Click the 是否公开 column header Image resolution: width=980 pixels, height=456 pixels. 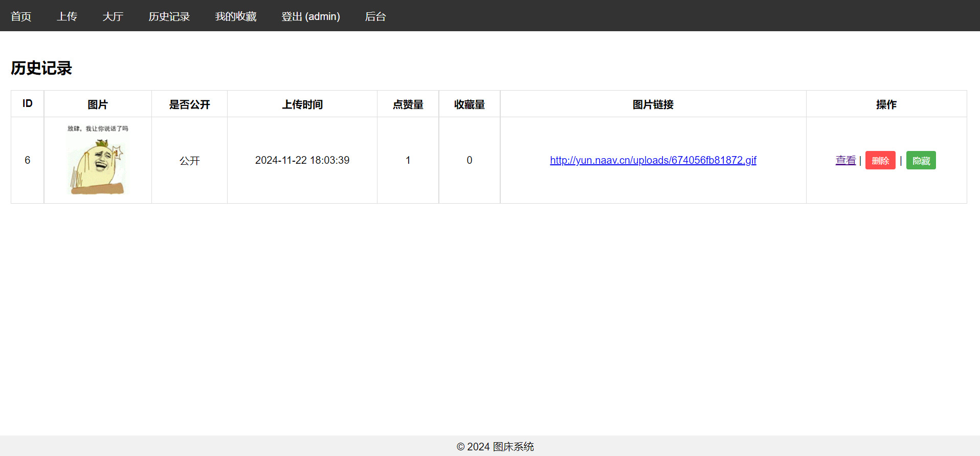189,104
